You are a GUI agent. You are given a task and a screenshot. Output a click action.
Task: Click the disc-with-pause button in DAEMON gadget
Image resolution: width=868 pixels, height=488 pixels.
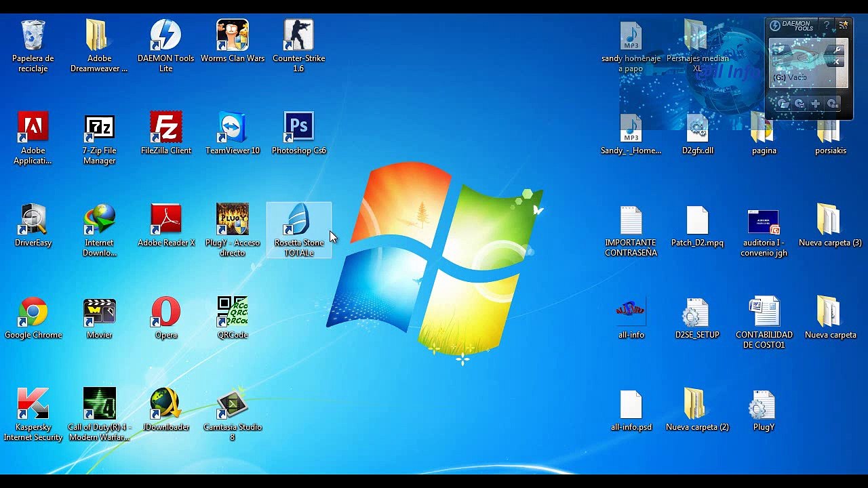click(x=833, y=104)
